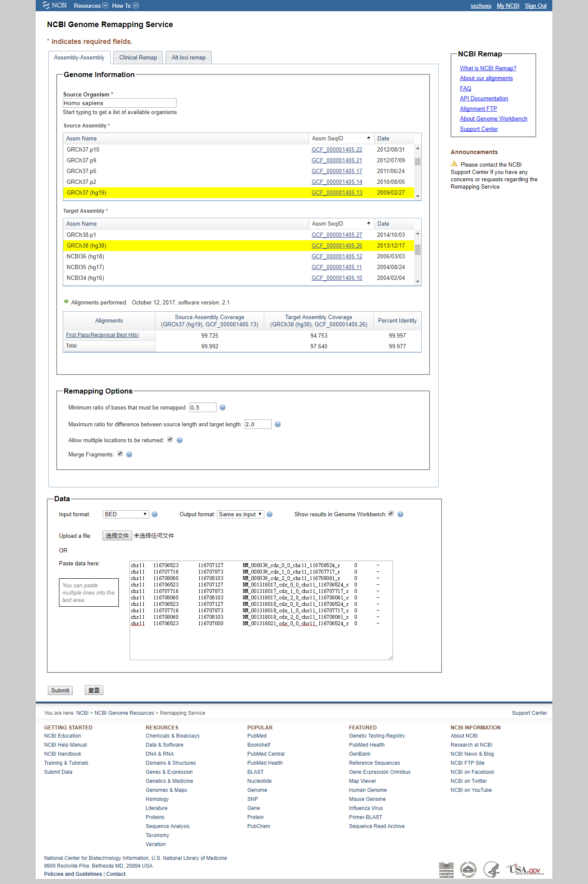Open the Support Center link in NCBI Remap box
The image size is (588, 884).
click(479, 129)
